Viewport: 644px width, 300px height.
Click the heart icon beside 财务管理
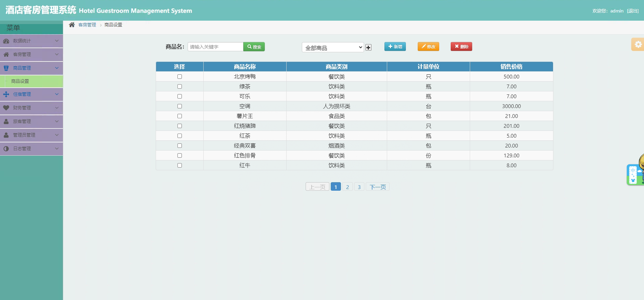6,108
